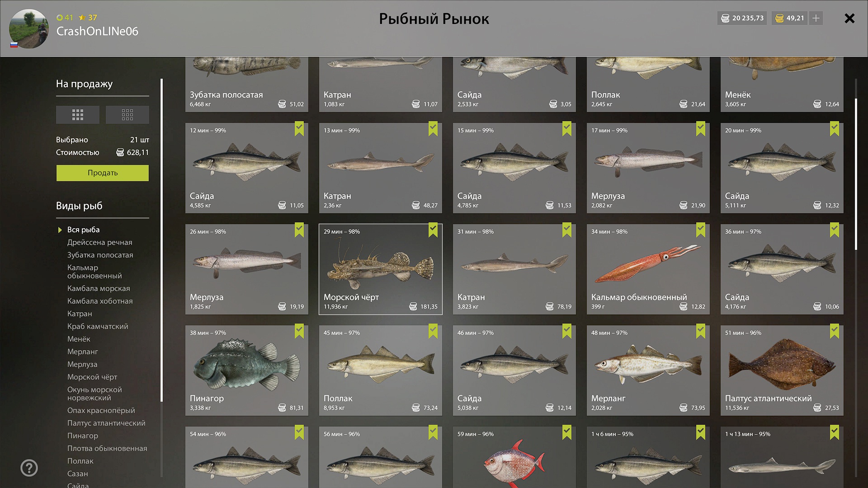Switch to small grid view icon
868x488 pixels.
[127, 115]
